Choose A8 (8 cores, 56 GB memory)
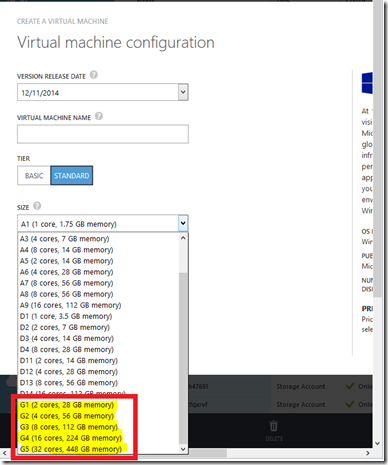This screenshot has width=388, height=465. (x=98, y=294)
